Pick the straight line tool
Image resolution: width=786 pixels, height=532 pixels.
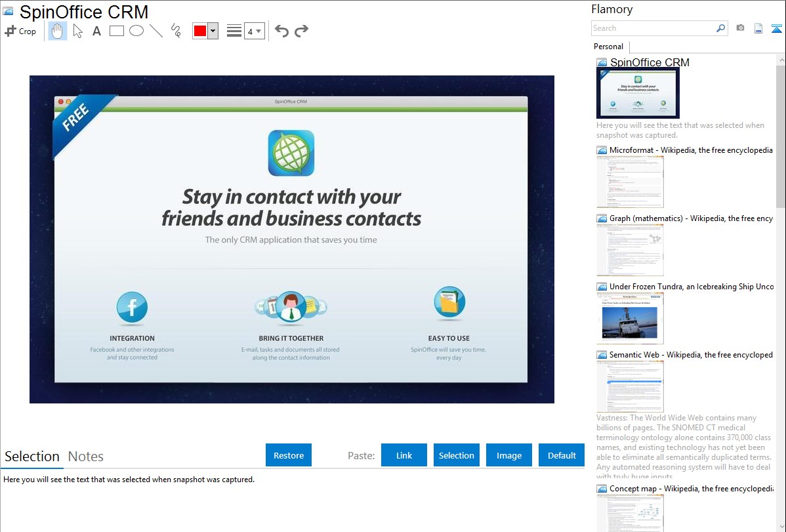[x=156, y=31]
